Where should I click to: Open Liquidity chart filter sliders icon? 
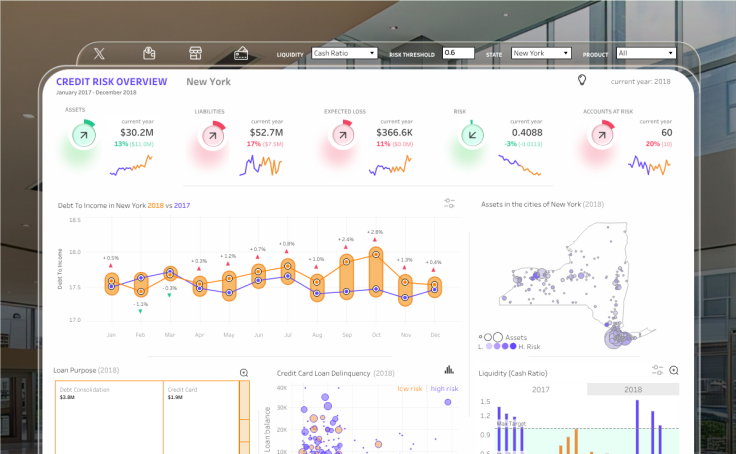[658, 370]
